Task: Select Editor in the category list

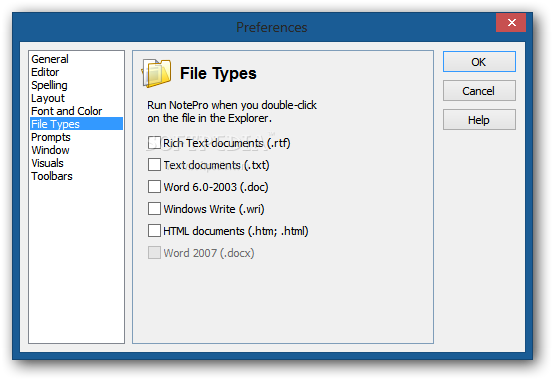Action: pyautogui.click(x=45, y=72)
